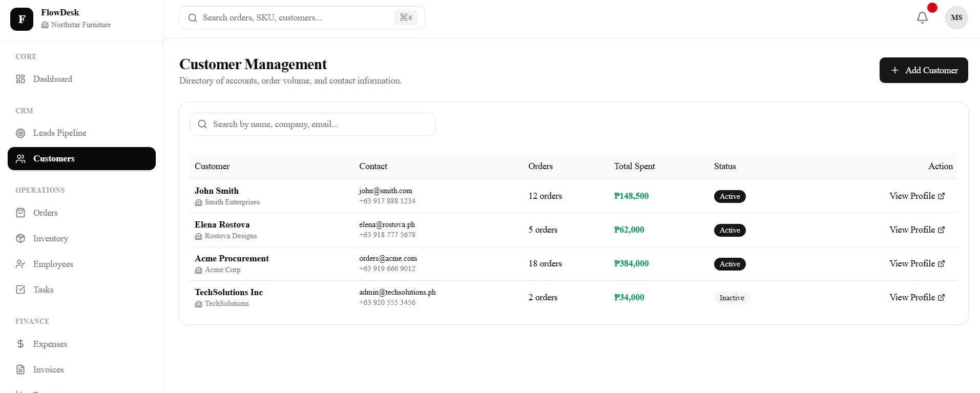The image size is (980, 393).
Task: Click the Rostova Designs company text
Action: pos(231,236)
